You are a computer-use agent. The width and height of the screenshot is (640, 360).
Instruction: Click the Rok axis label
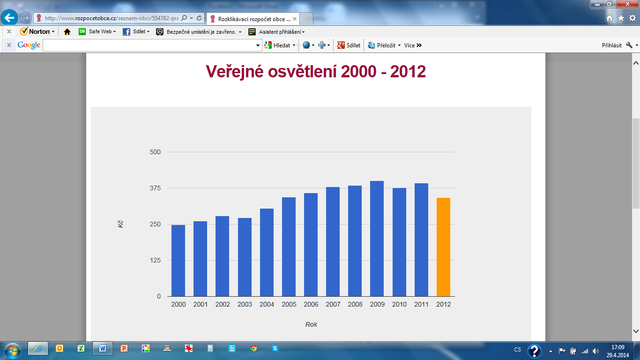[311, 324]
